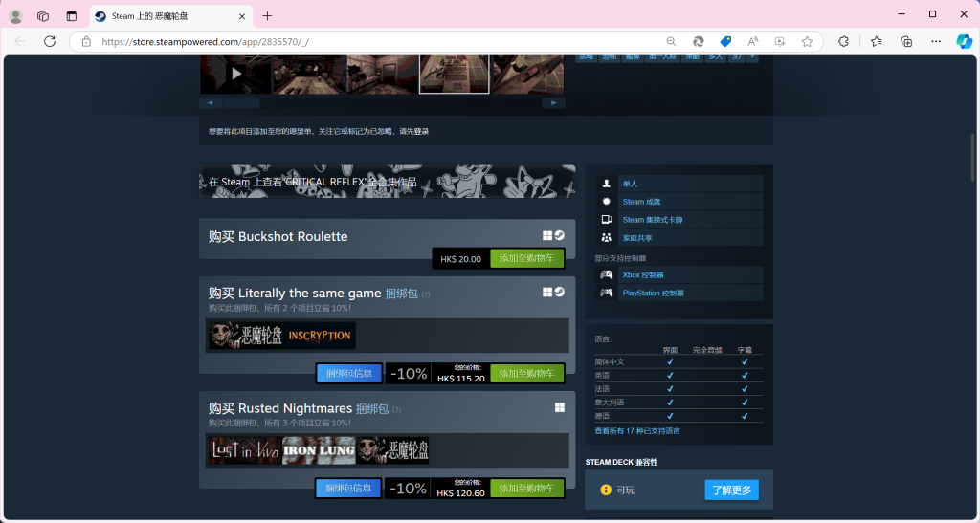Click the 登录 sign-in link
The image size is (980, 523).
click(x=421, y=132)
